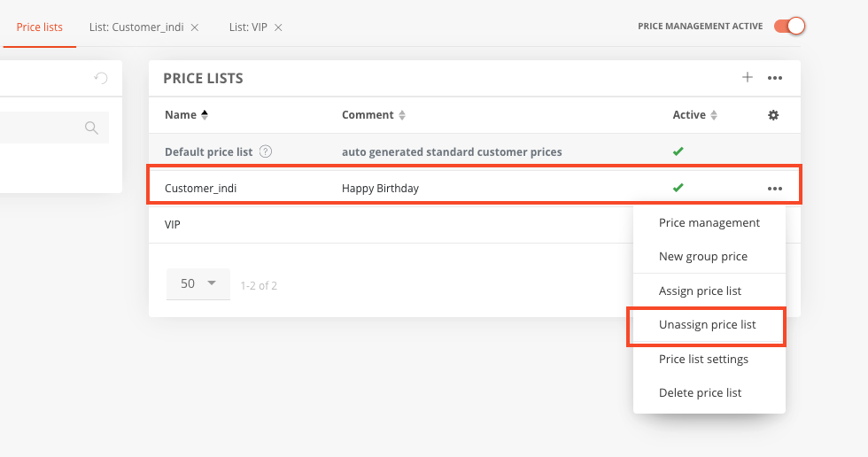Click the Default price list active checkmark
Image resolution: width=868 pixels, height=457 pixels.
[678, 151]
